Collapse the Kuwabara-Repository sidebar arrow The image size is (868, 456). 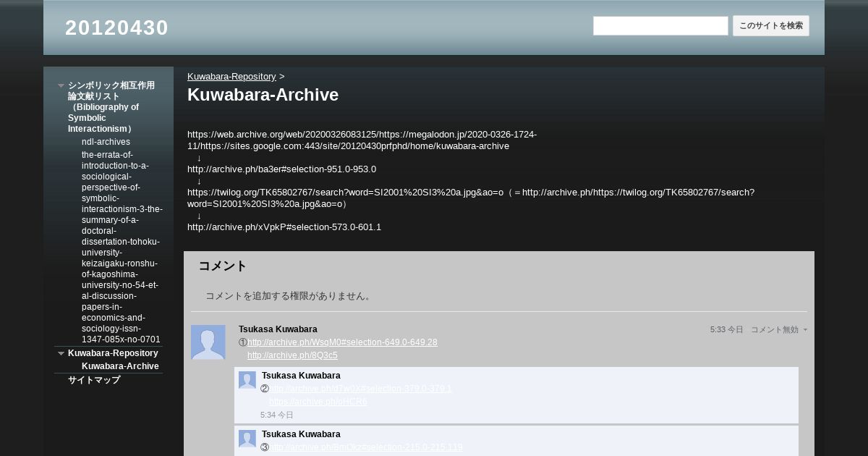[61, 353]
